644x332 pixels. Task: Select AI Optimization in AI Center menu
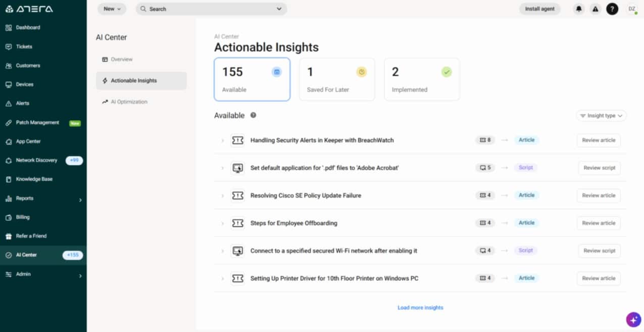pyautogui.click(x=129, y=102)
